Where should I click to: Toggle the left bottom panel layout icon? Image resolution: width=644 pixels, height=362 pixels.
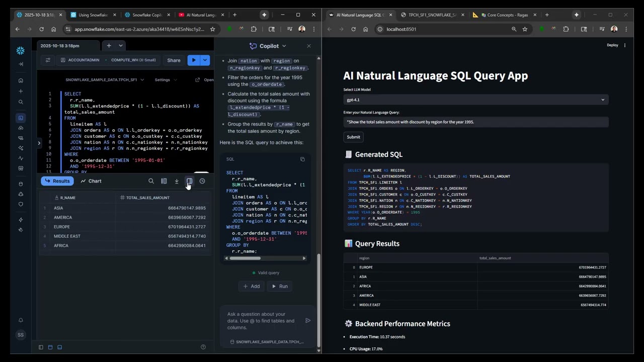[x=41, y=347]
